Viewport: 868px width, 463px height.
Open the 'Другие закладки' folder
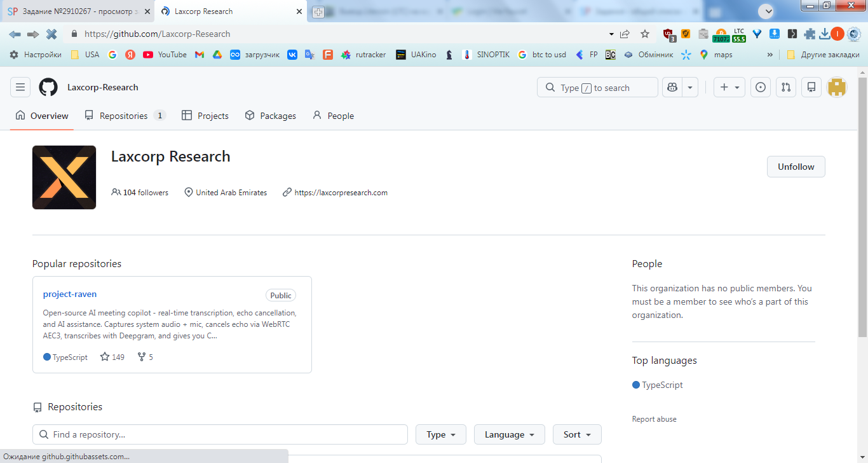click(823, 55)
